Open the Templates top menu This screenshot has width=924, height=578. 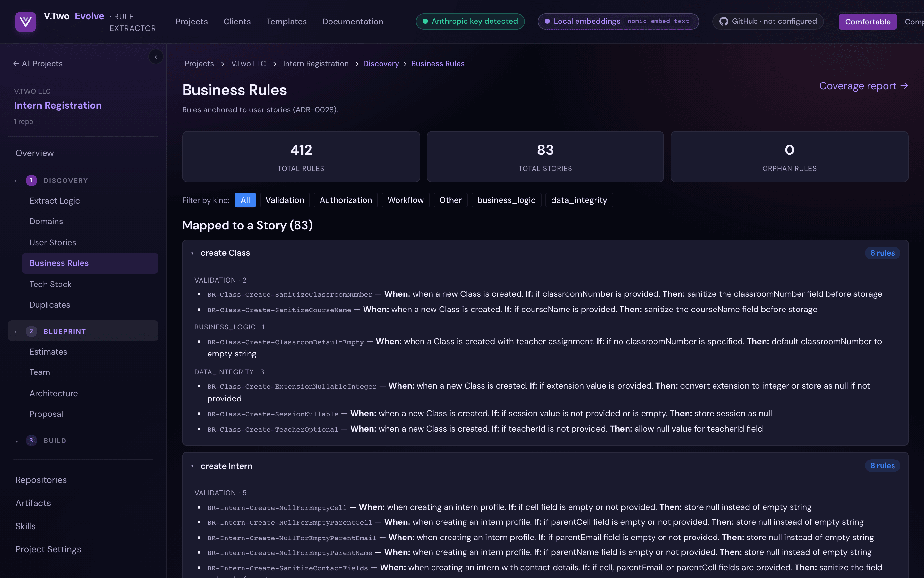pos(287,22)
